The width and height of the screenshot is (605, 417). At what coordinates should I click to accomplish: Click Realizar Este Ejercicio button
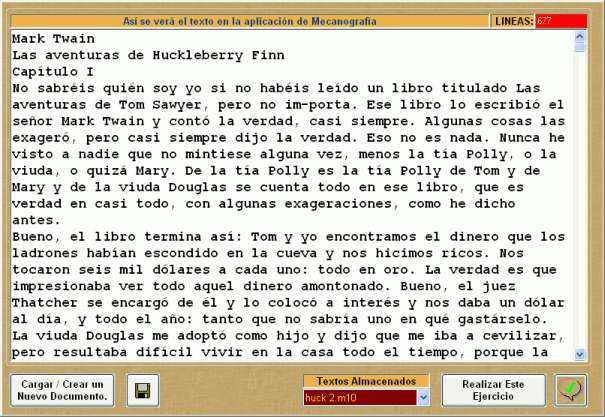click(x=493, y=390)
